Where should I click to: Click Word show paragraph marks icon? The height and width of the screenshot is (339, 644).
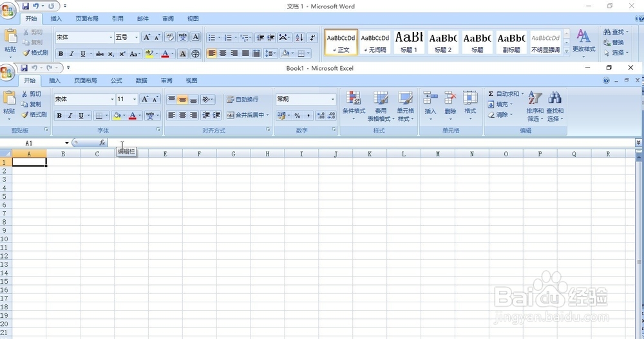click(x=312, y=37)
